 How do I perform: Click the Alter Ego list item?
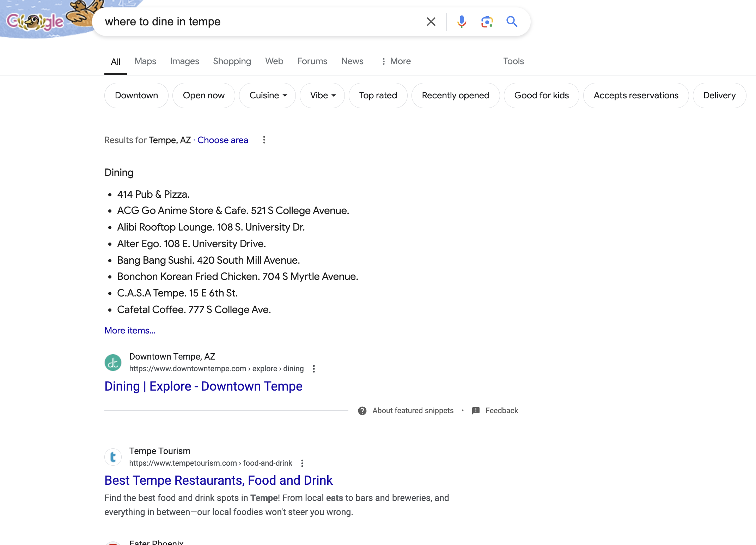pyautogui.click(x=191, y=244)
